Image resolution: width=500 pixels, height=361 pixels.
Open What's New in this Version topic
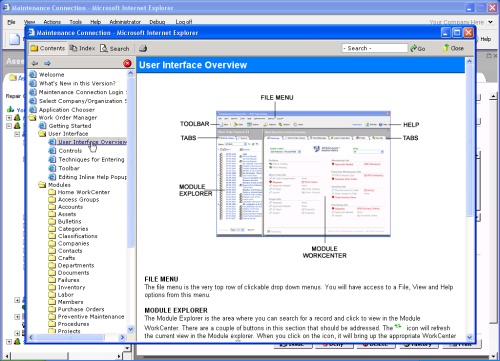pos(77,83)
